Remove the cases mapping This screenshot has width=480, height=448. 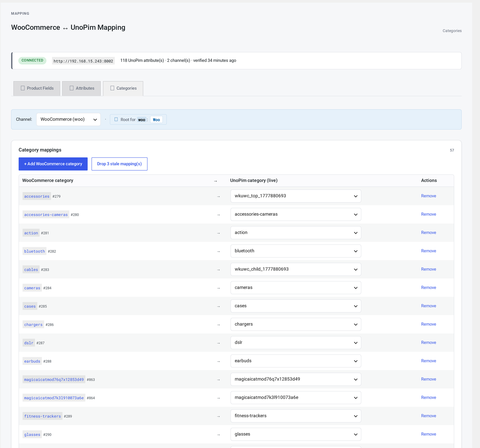(x=428, y=306)
